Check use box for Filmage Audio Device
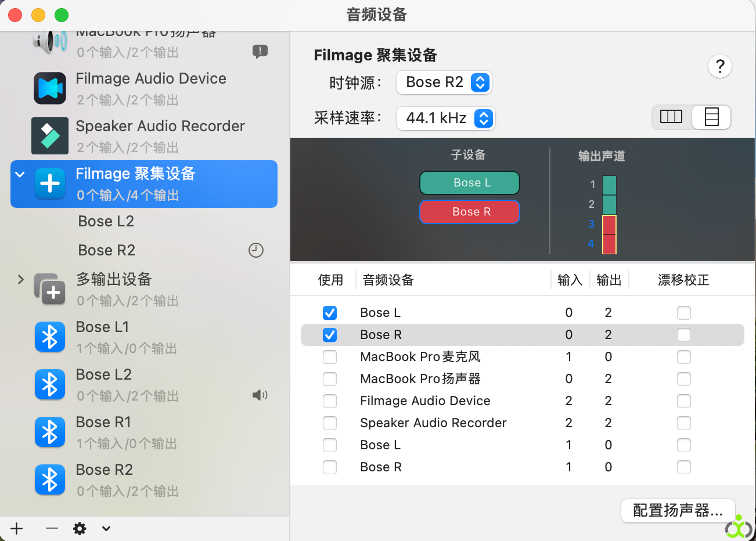Screen dimensions: 756x541 coord(330,401)
